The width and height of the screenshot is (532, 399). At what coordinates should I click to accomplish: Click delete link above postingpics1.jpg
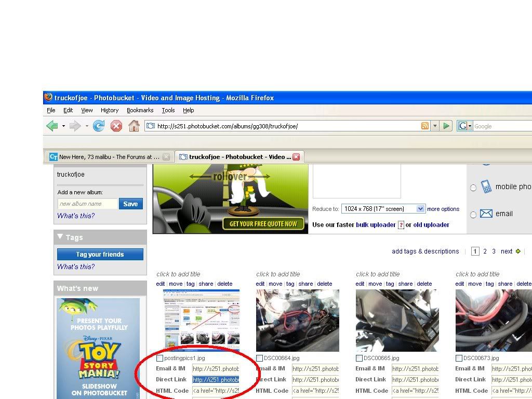[224, 284]
